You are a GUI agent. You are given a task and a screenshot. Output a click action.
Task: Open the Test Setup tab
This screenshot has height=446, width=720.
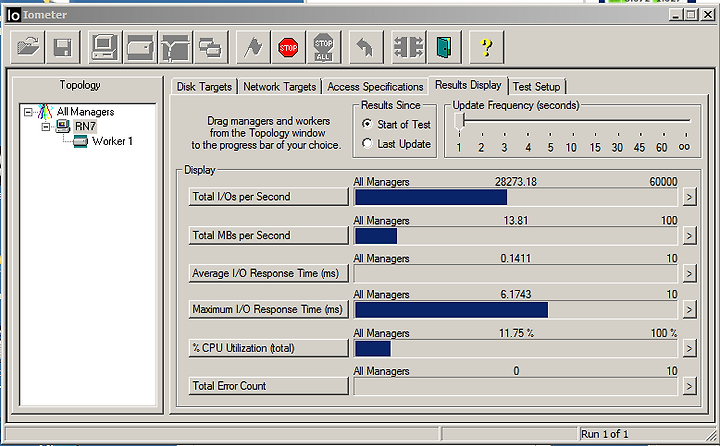point(536,87)
